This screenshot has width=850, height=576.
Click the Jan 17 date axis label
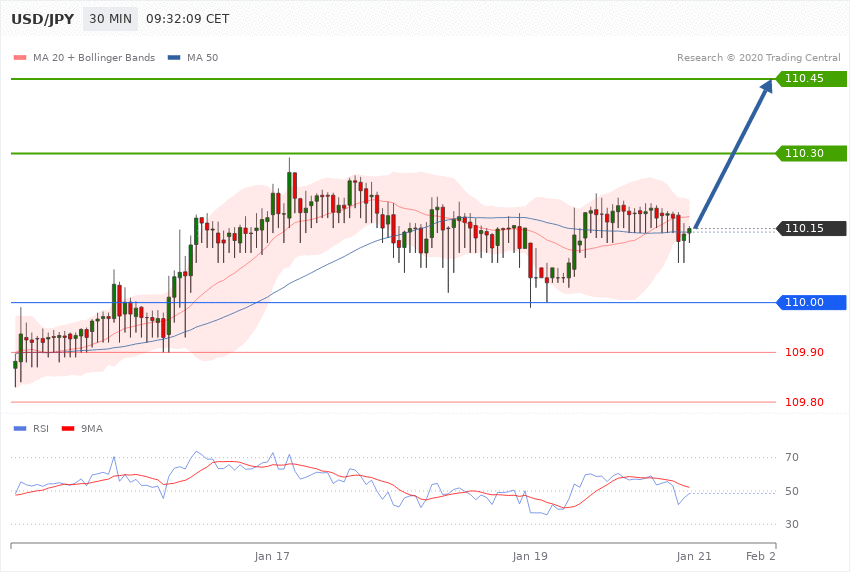(272, 556)
